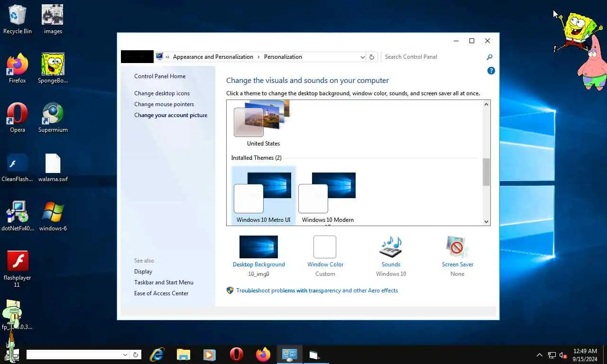Open Window Color swatch settings
The image size is (607, 364).
[x=325, y=256]
